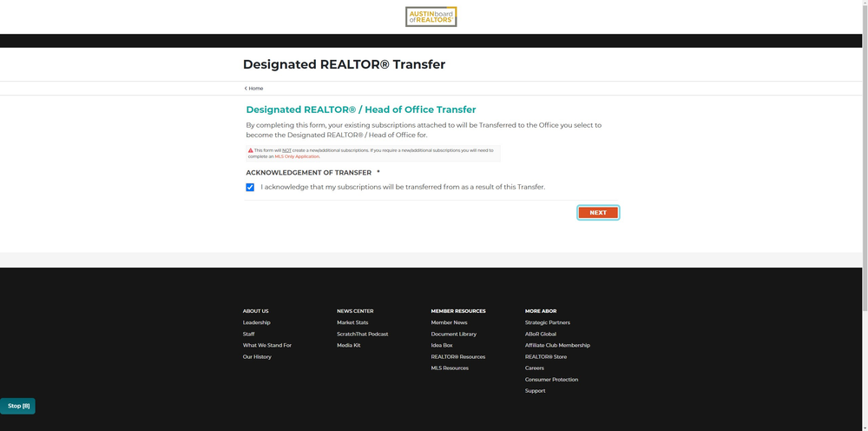Click the NEWS CENTER footer heading

(355, 311)
